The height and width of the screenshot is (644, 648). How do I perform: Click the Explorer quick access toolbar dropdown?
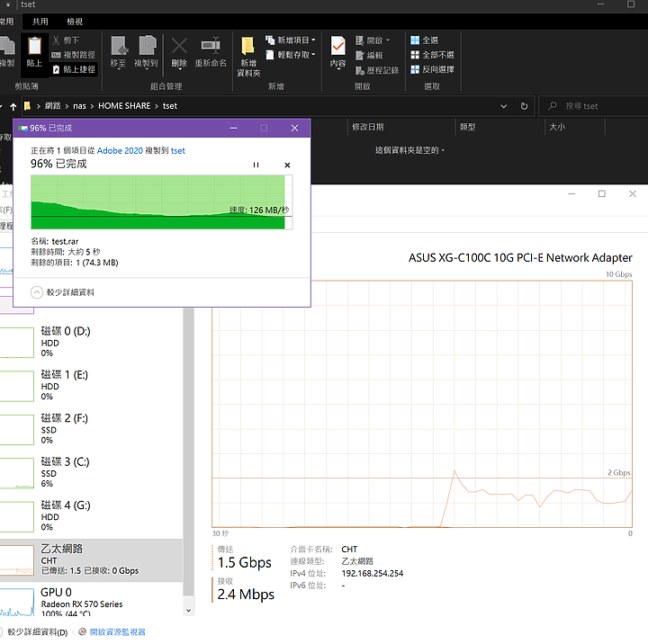[8, 5]
